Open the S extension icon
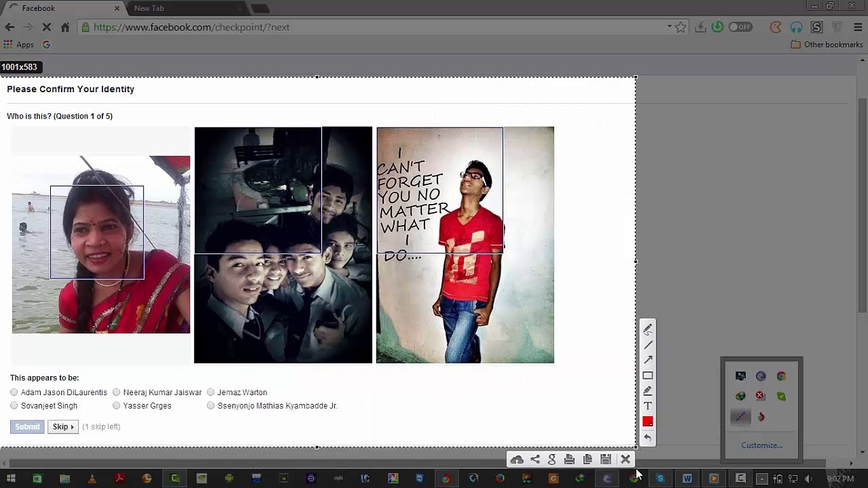This screenshot has height=488, width=868. click(x=816, y=27)
